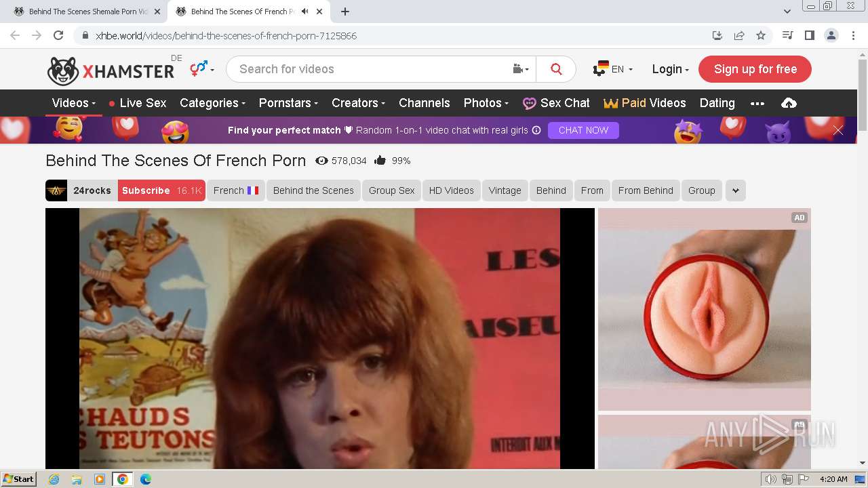The image size is (868, 488).
Task: Open the Login dropdown
Action: [670, 69]
